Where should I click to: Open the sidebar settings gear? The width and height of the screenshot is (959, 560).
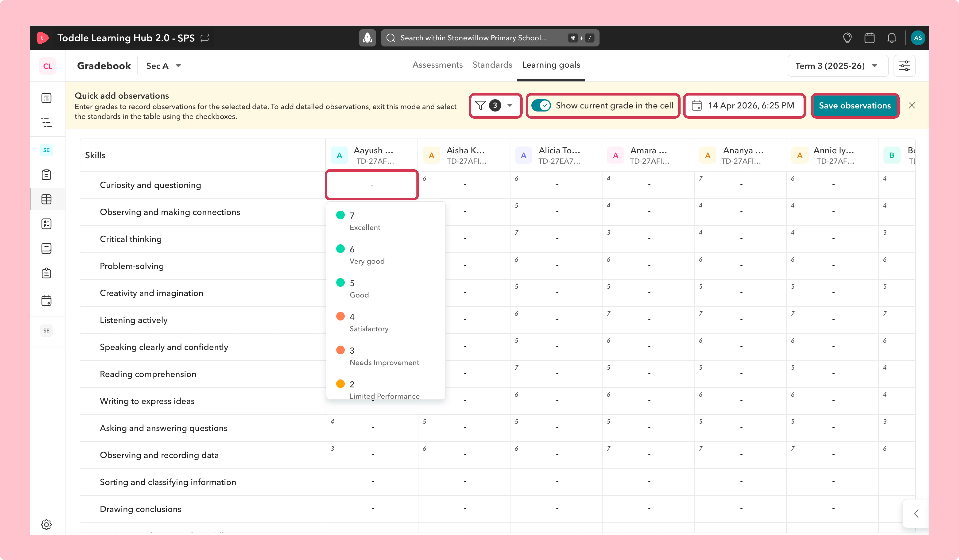[46, 525]
